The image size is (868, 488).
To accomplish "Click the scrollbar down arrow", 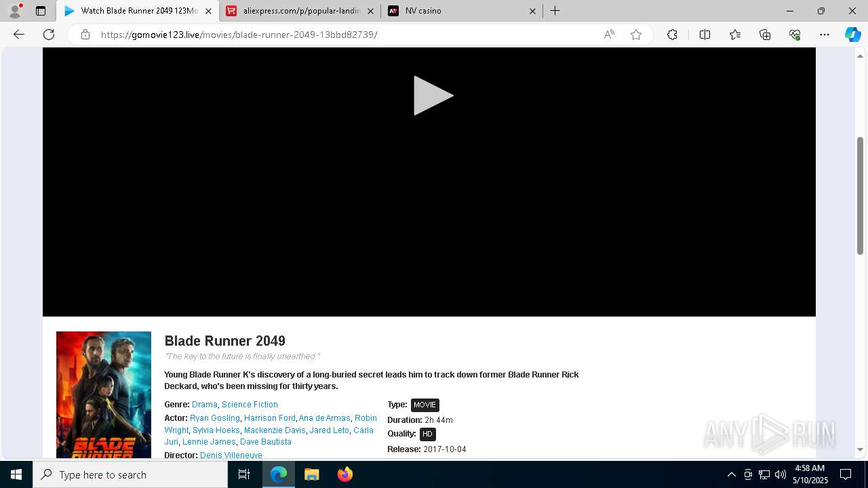I will pyautogui.click(x=860, y=449).
